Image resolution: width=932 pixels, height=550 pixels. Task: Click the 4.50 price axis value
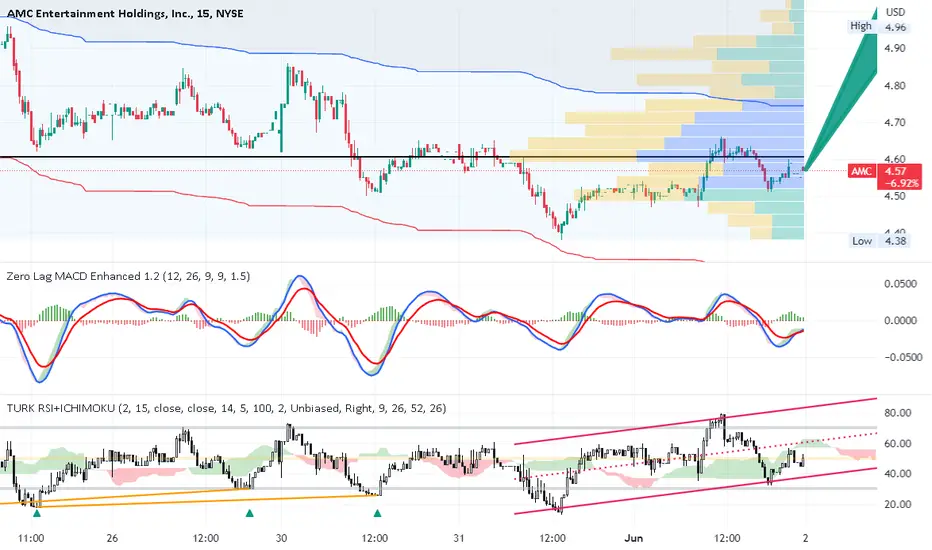point(895,196)
